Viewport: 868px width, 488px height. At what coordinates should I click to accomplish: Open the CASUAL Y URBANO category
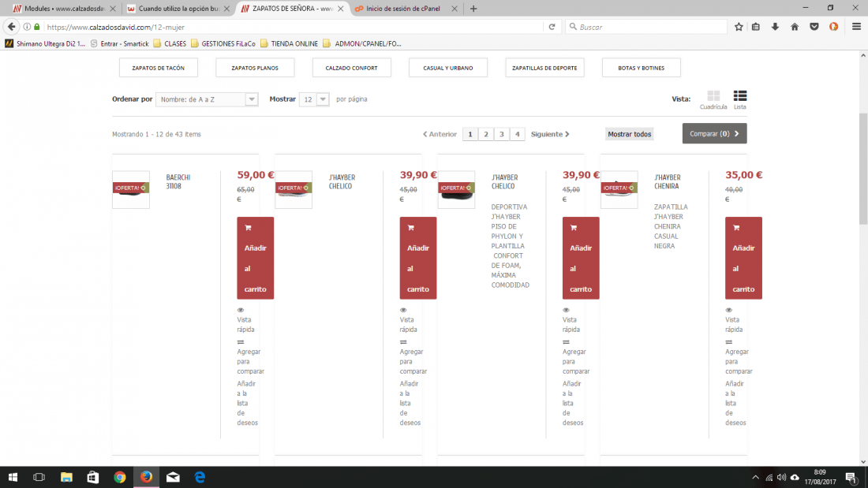[x=448, y=68]
